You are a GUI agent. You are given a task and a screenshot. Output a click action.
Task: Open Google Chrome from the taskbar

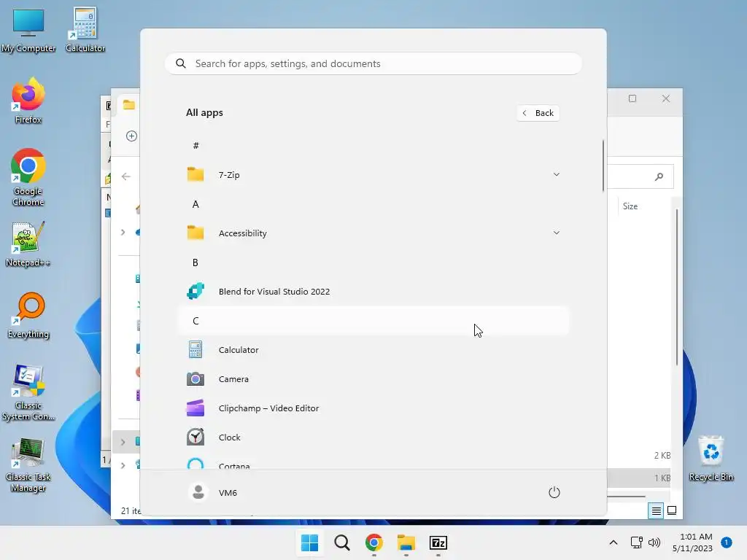(374, 542)
